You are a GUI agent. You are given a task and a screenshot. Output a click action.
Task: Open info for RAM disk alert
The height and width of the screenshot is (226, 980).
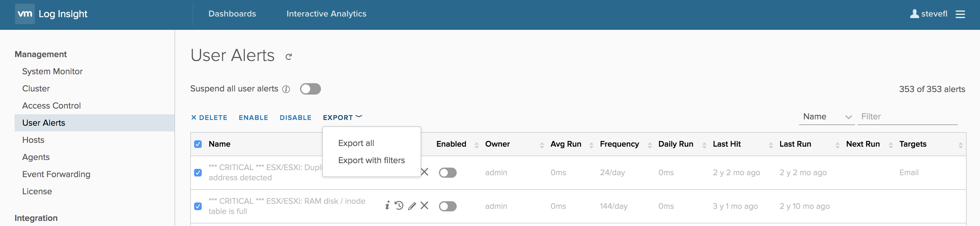[387, 206]
